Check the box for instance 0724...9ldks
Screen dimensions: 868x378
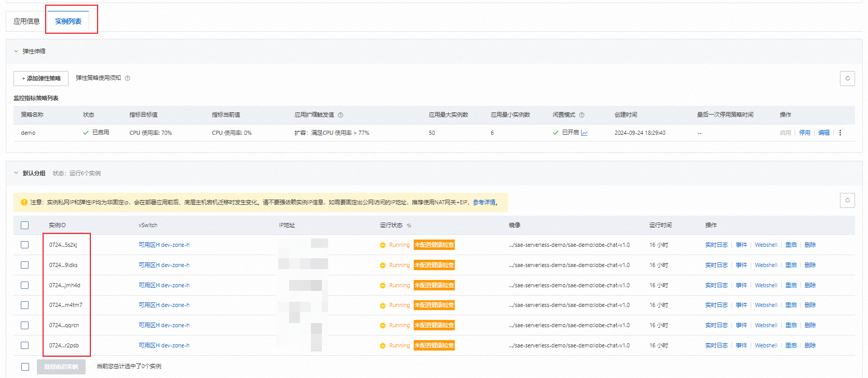(25, 265)
